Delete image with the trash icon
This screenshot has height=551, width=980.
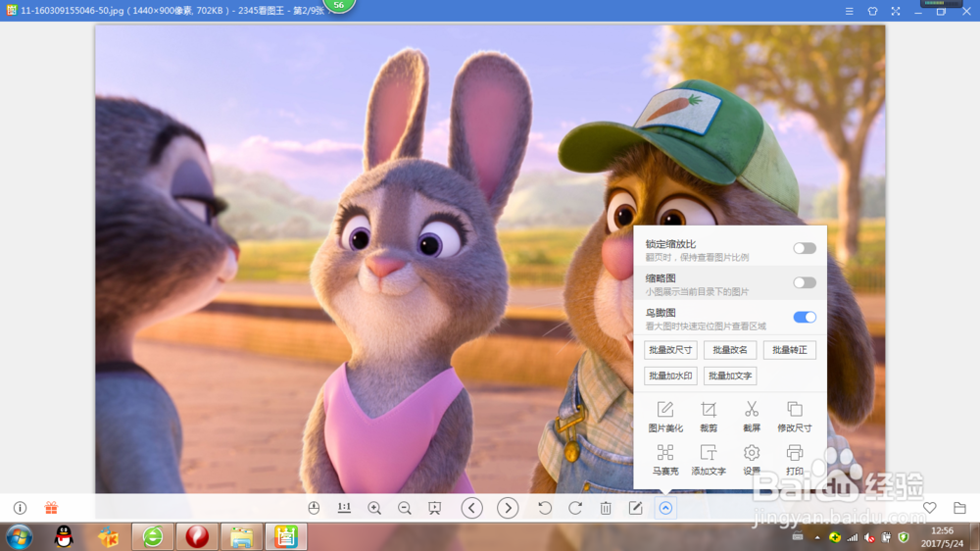(x=606, y=508)
